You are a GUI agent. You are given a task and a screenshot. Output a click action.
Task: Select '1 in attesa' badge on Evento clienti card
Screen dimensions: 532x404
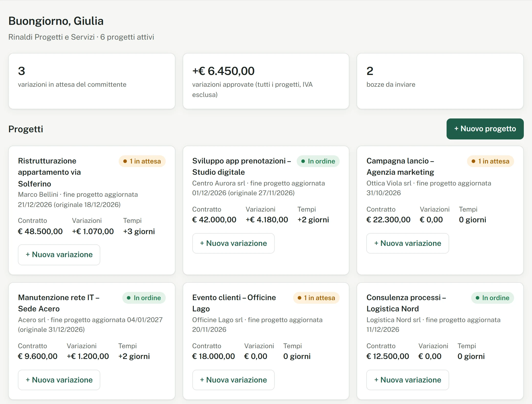[316, 298]
